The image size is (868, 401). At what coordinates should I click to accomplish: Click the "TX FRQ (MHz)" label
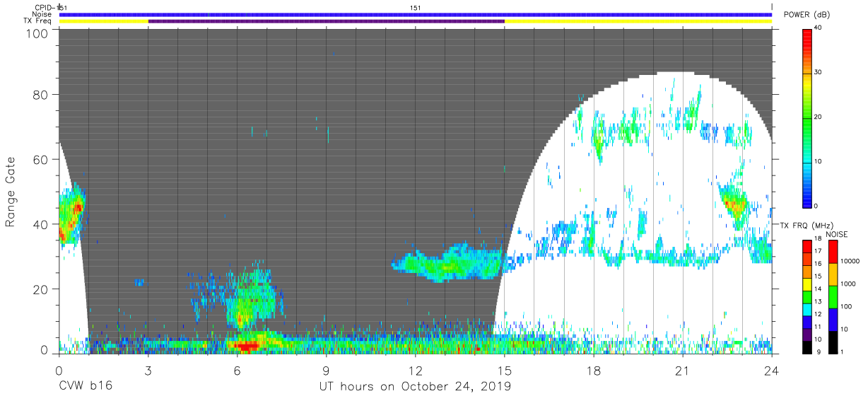tap(807, 225)
